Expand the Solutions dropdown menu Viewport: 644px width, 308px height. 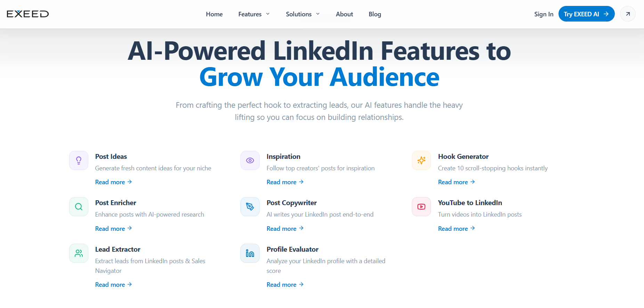pyautogui.click(x=302, y=14)
